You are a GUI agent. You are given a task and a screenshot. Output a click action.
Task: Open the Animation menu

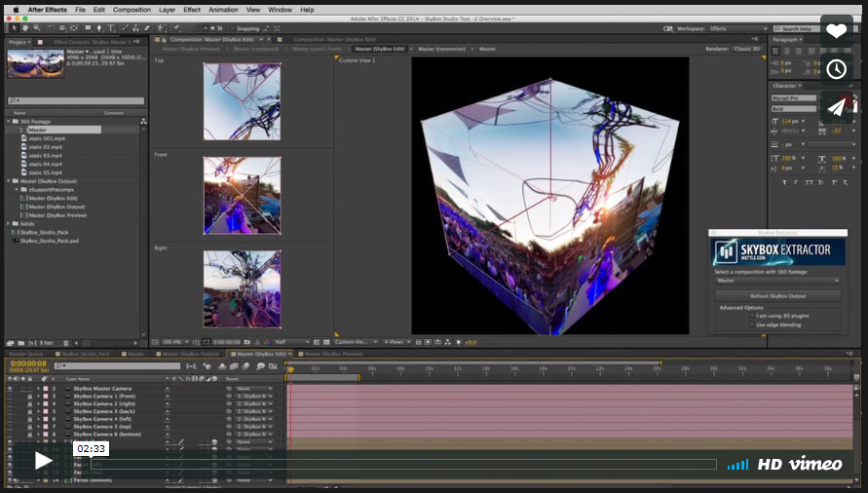click(223, 10)
